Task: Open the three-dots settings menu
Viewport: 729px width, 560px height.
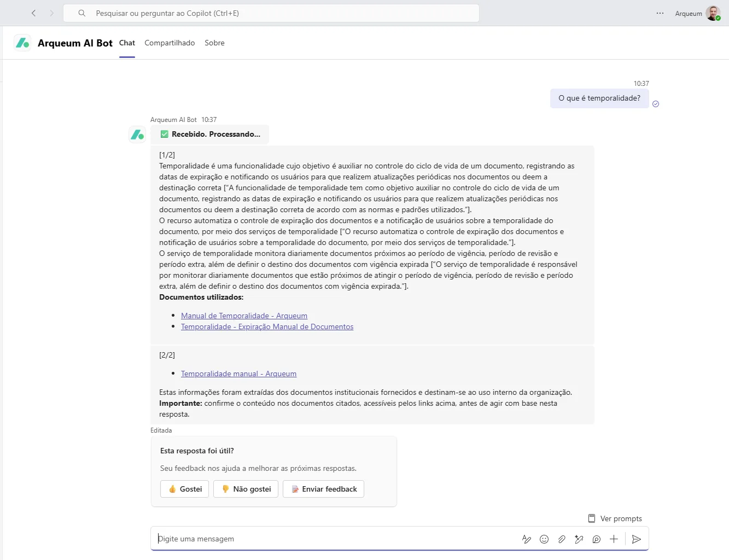Action: [660, 13]
